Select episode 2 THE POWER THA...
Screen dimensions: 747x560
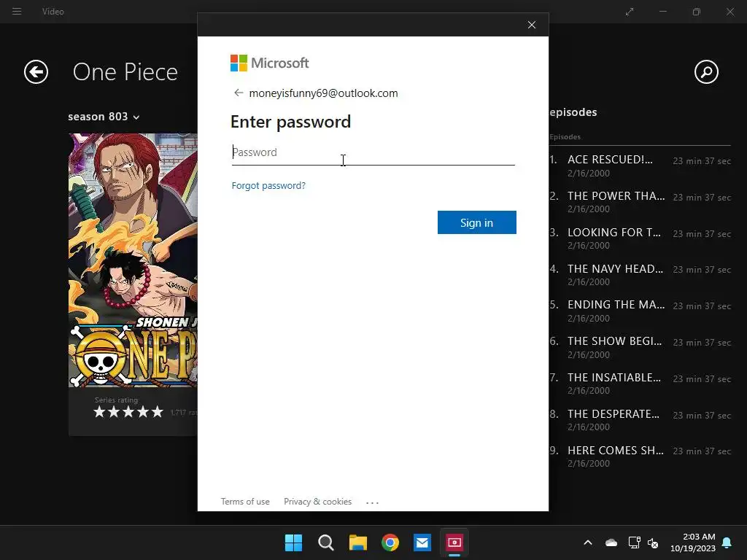[640, 201]
